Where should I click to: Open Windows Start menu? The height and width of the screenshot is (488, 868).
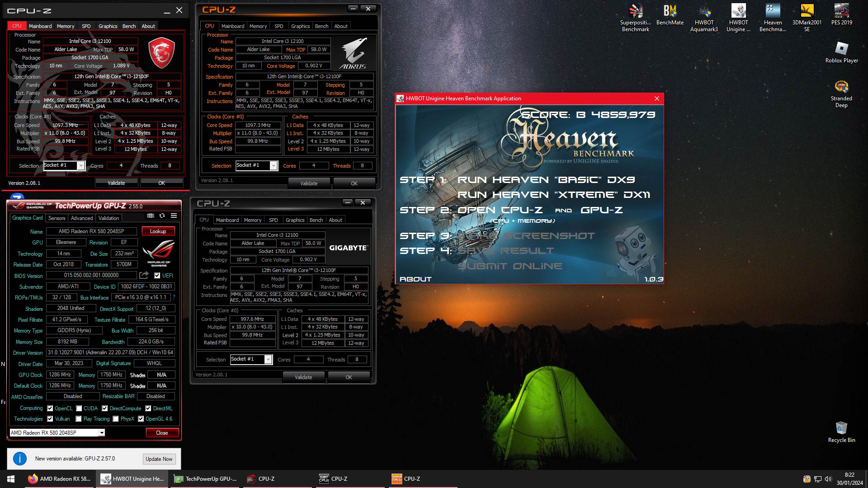tap(11, 479)
